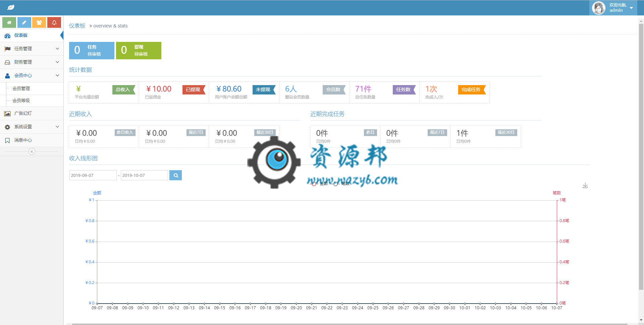Image resolution: width=644 pixels, height=325 pixels.
Task: Toggle the 金额 series in chart legend
Action: (x=319, y=184)
